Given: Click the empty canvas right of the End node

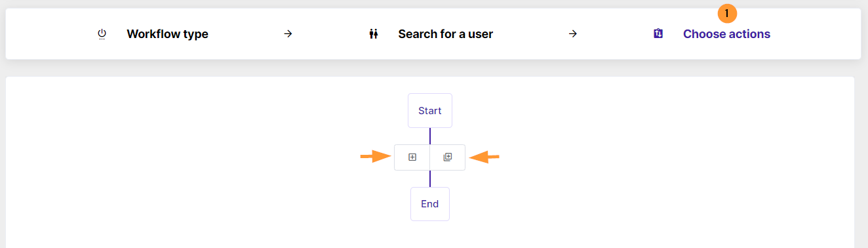Looking at the screenshot, I should tap(649, 204).
